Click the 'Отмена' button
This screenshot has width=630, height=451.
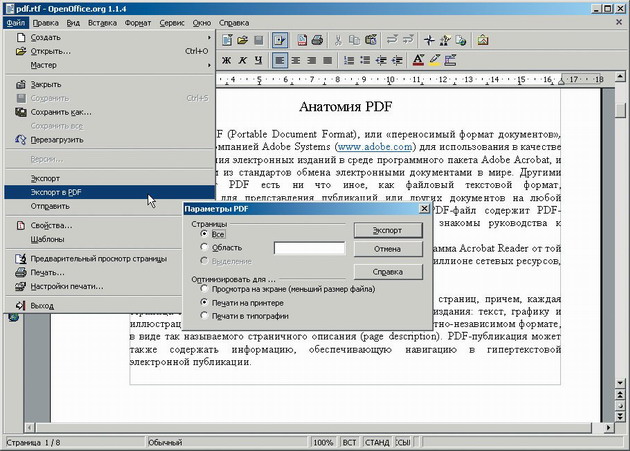tap(387, 249)
